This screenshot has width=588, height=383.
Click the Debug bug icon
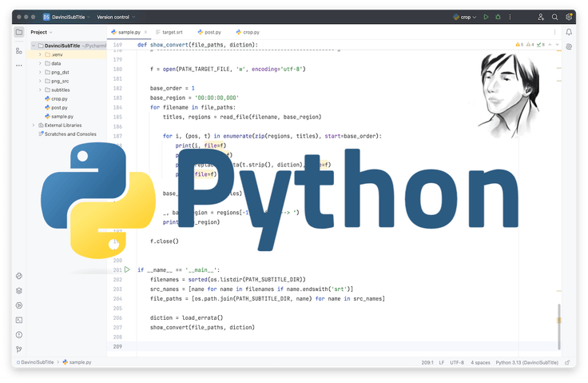(497, 16)
